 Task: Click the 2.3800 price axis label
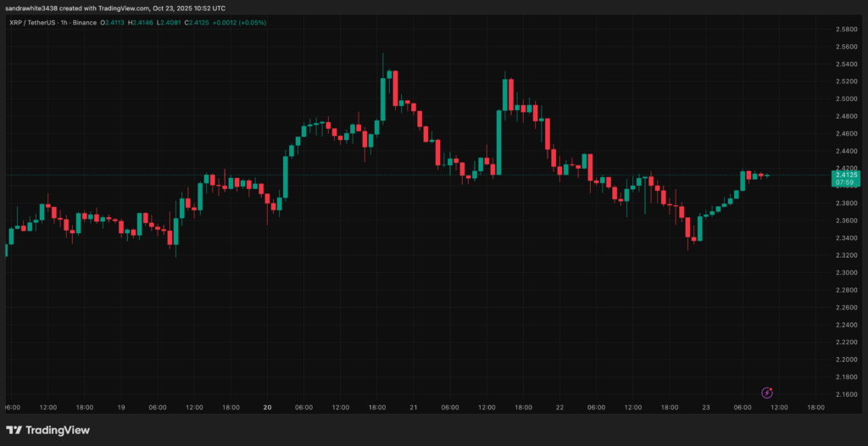point(847,203)
